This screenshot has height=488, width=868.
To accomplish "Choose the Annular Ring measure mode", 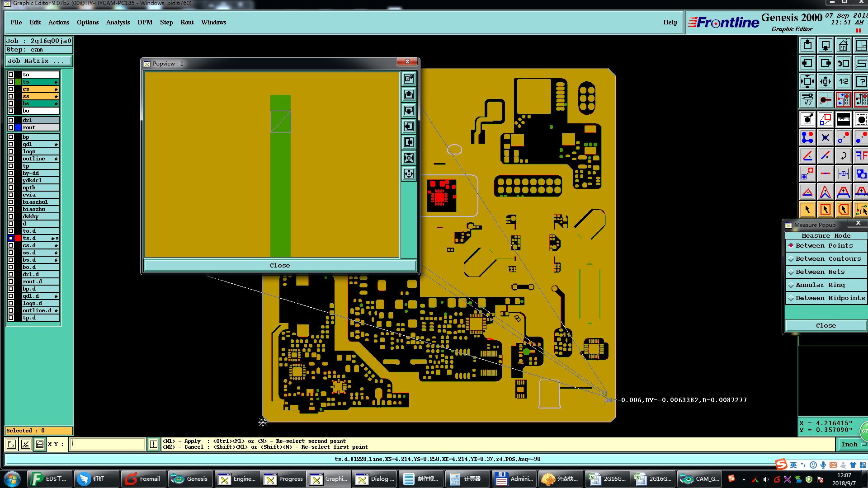I will click(820, 285).
